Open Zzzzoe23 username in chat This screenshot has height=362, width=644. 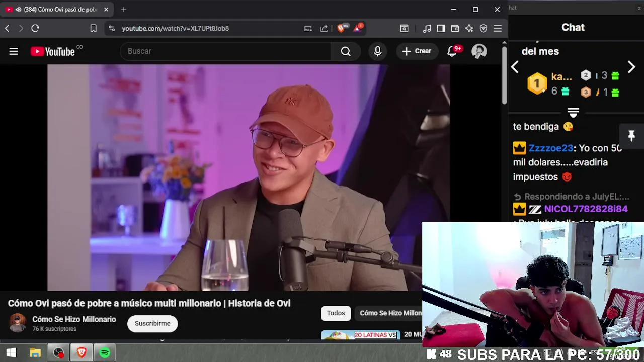pyautogui.click(x=551, y=148)
